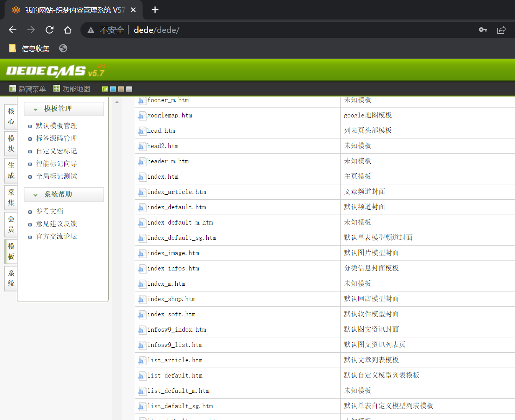Close the 我的网站 browser tab
The image size is (515, 420).
click(133, 10)
